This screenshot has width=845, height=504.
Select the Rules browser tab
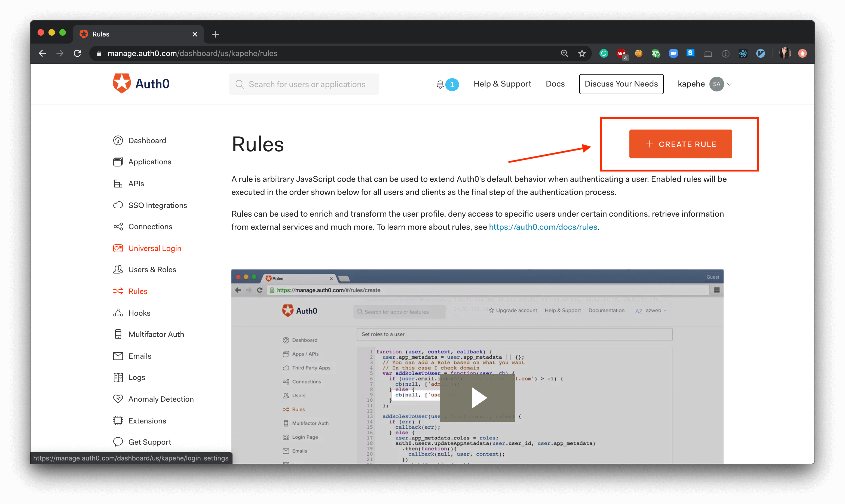(138, 34)
